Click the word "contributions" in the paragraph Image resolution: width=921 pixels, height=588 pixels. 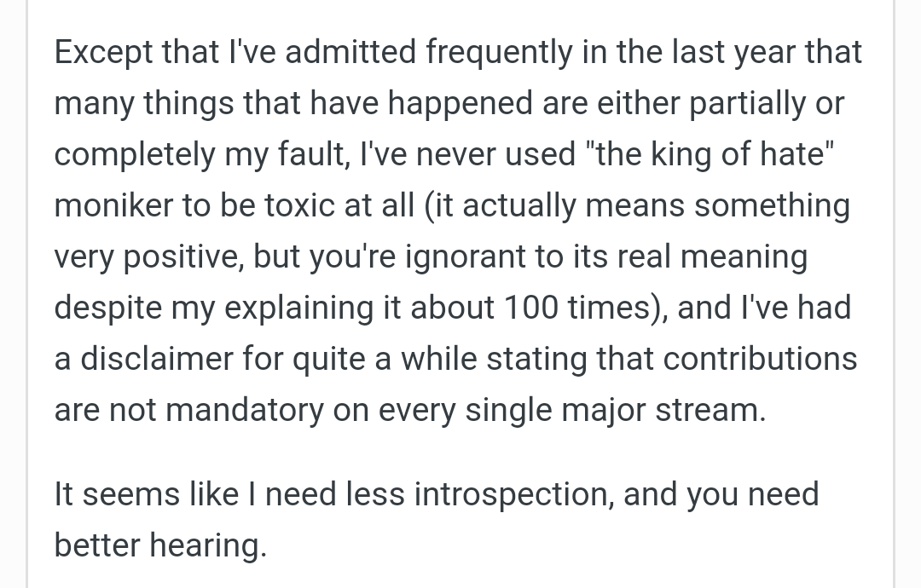click(x=760, y=359)
